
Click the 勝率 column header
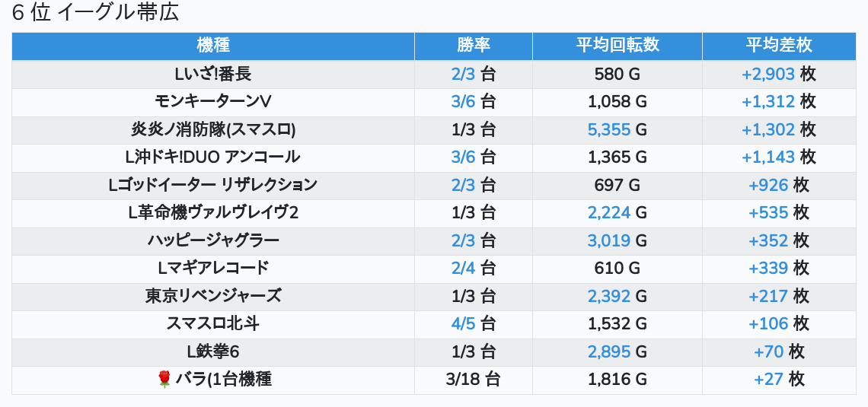tap(474, 46)
